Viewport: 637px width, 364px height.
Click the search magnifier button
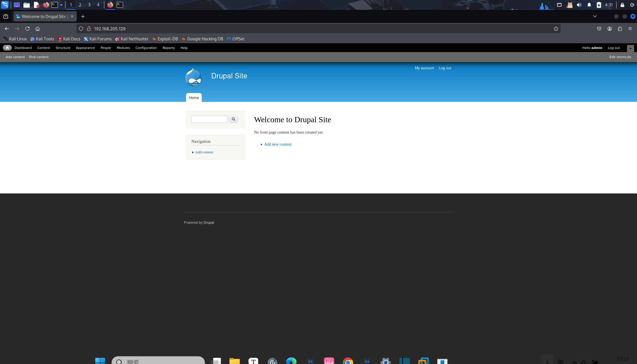[234, 119]
